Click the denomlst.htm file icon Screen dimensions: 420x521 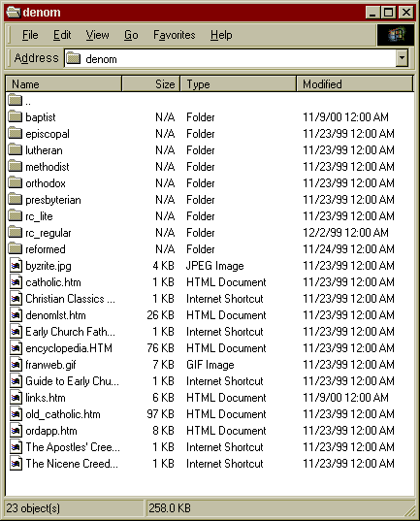(16, 315)
